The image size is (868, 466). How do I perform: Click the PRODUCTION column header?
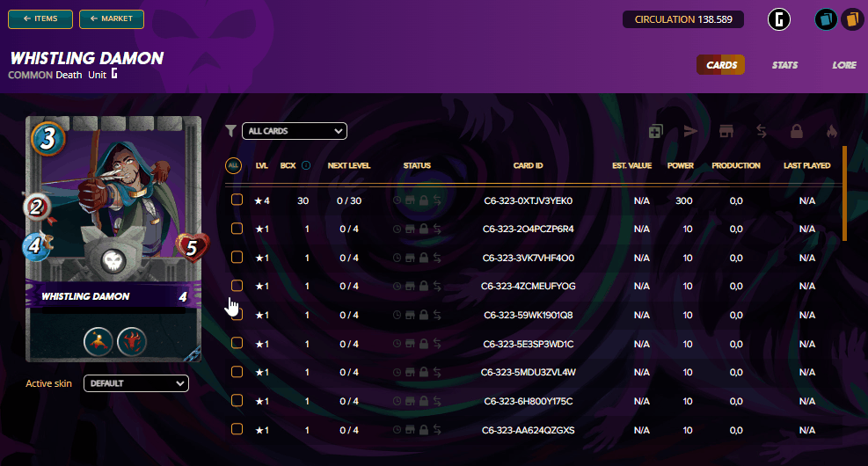pyautogui.click(x=736, y=165)
